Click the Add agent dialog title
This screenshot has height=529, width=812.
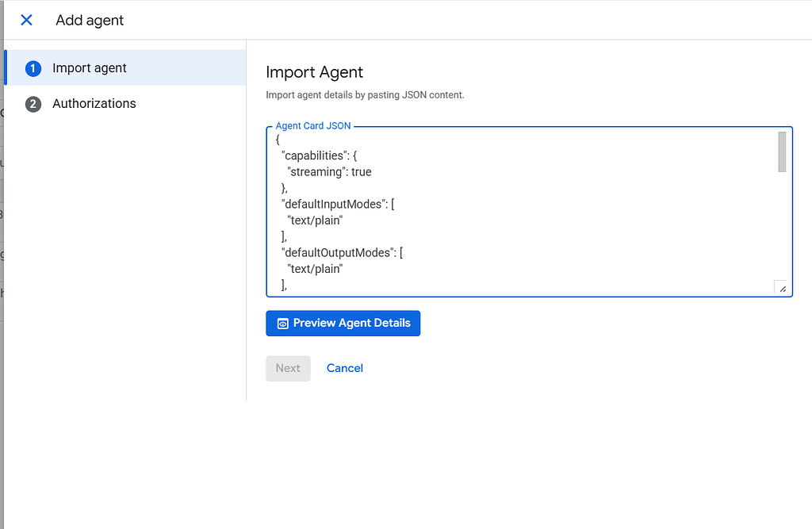tap(90, 21)
